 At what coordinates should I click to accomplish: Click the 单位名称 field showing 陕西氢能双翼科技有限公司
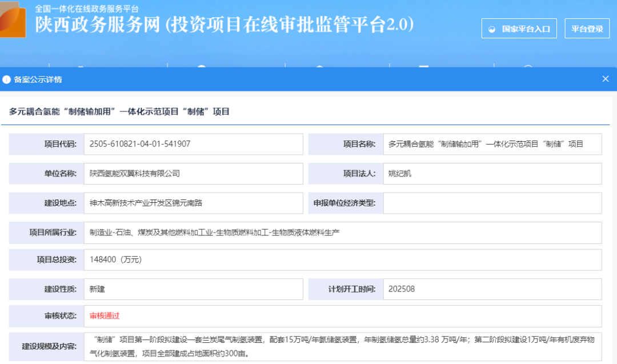193,173
